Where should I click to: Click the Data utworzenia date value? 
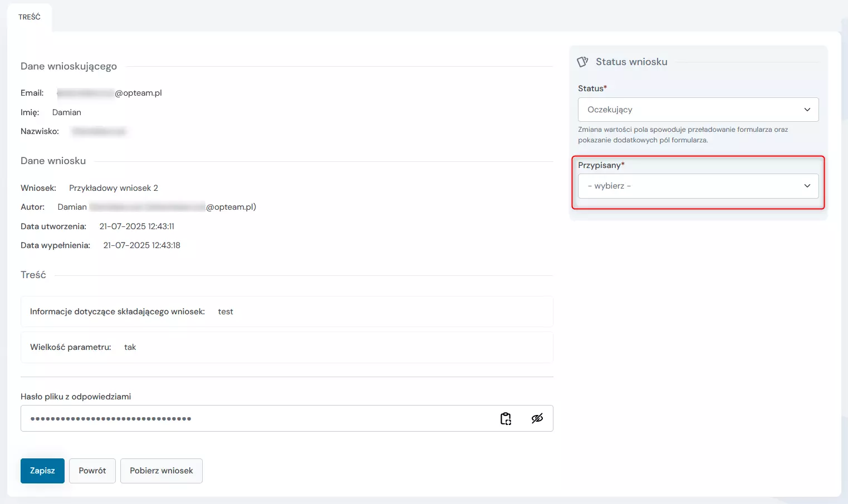pos(137,226)
